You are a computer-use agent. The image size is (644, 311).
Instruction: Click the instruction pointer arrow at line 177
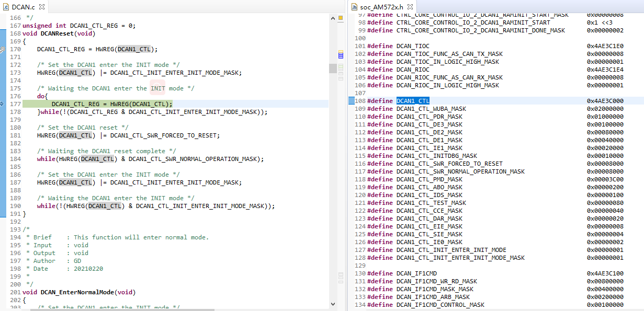2,104
